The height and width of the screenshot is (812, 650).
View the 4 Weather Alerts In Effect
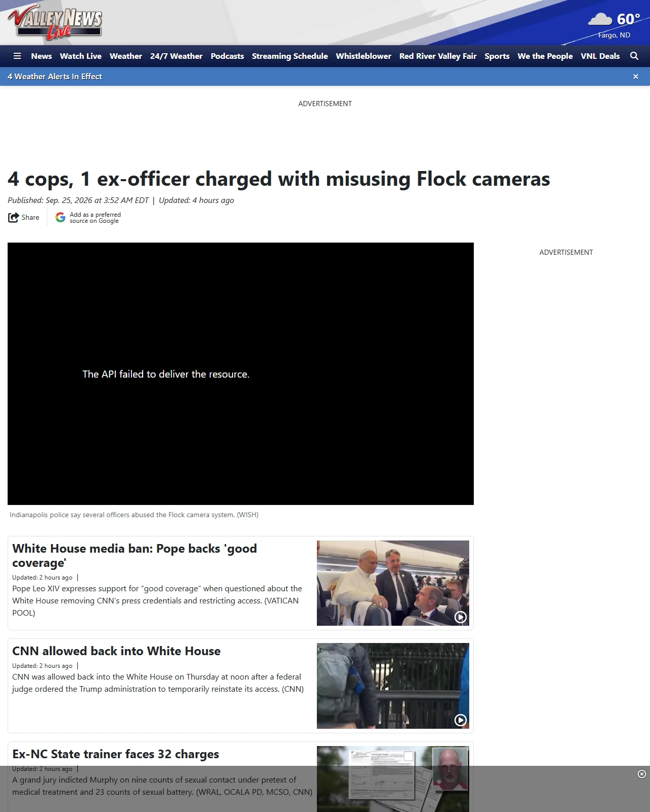[x=55, y=77]
